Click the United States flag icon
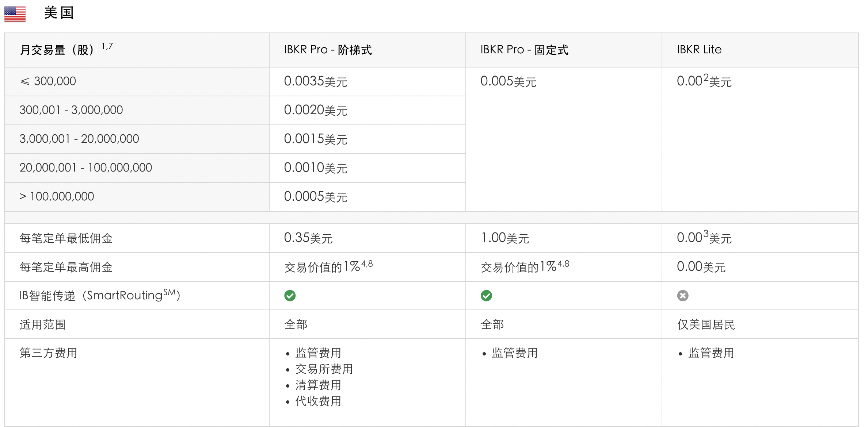 15,14
